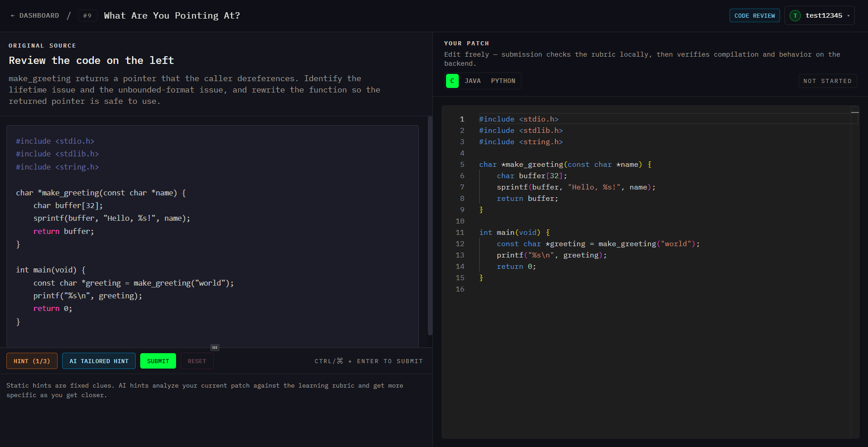Click the original source panel scrollbar

(x=430, y=226)
